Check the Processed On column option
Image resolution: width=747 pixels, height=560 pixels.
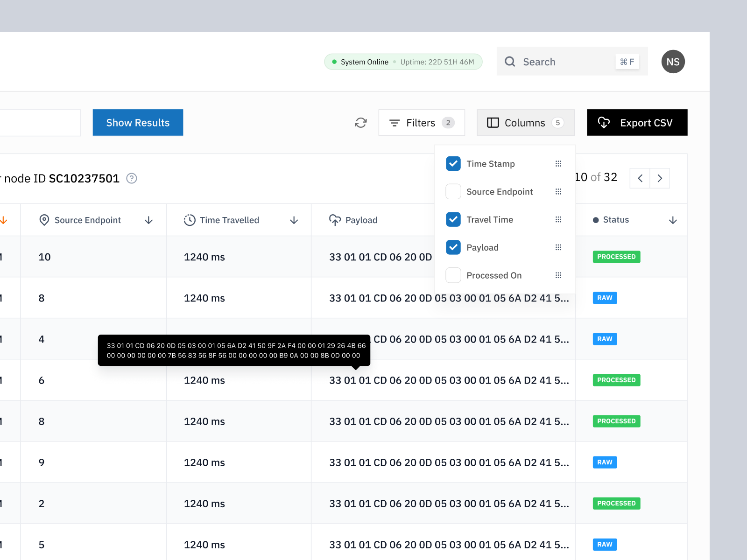[453, 275]
